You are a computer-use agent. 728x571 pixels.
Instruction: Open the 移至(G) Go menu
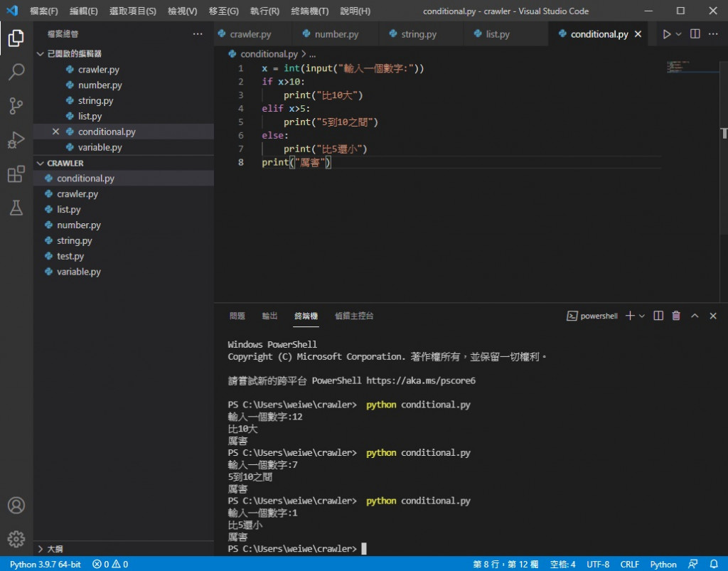click(x=224, y=11)
